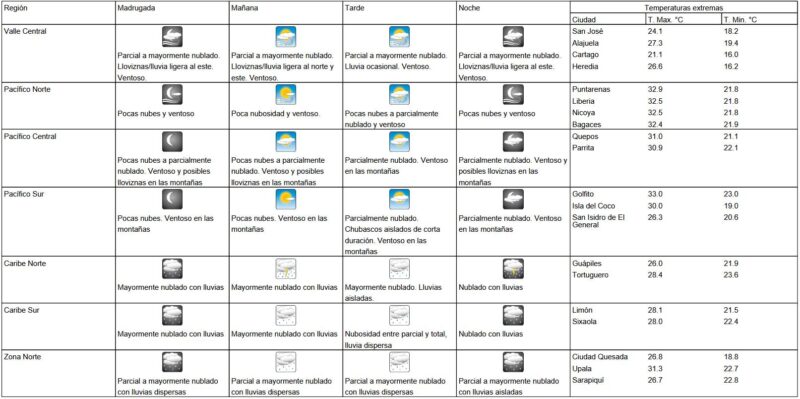Click the San José city name
800x399 pixels.
coord(587,32)
